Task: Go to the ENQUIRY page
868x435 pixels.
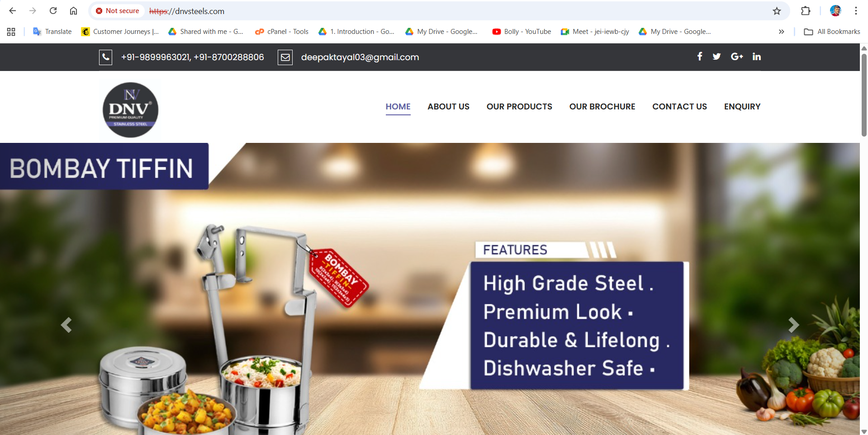Action: point(742,107)
